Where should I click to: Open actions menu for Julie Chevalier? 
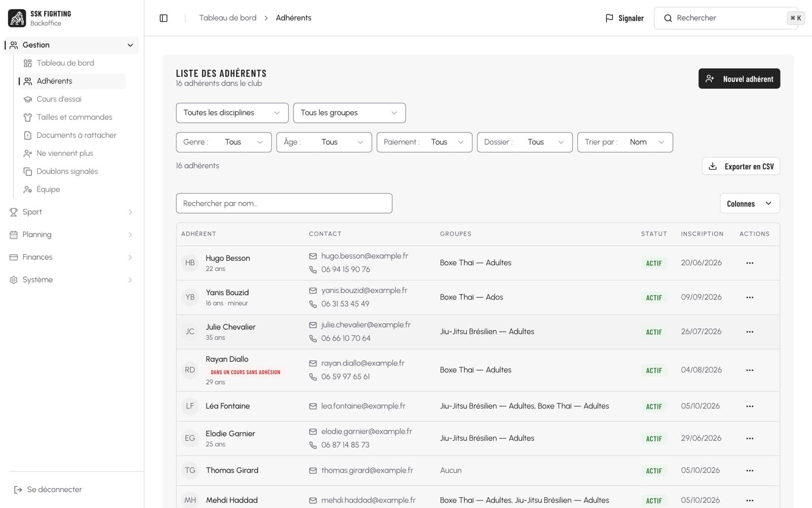[750, 332]
